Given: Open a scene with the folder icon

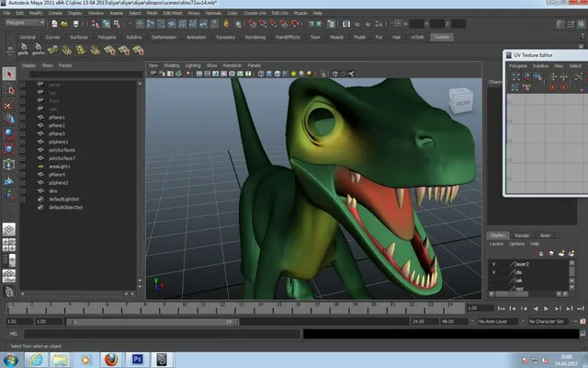Looking at the screenshot, I should coord(64,24).
